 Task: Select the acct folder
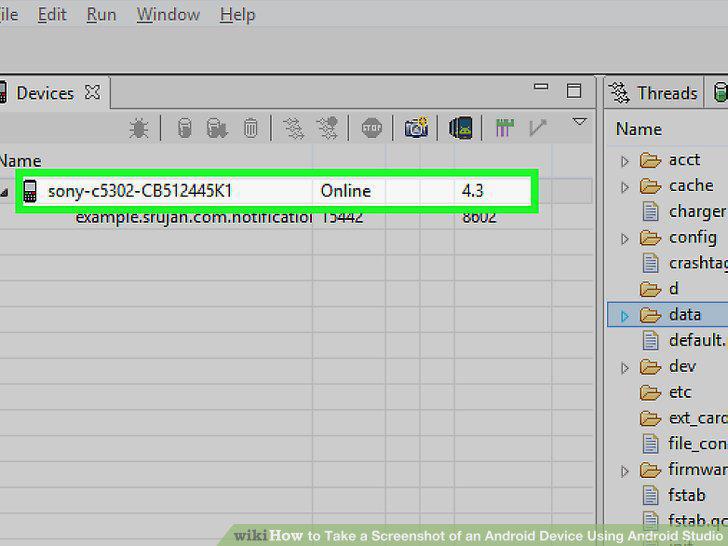pyautogui.click(x=684, y=160)
